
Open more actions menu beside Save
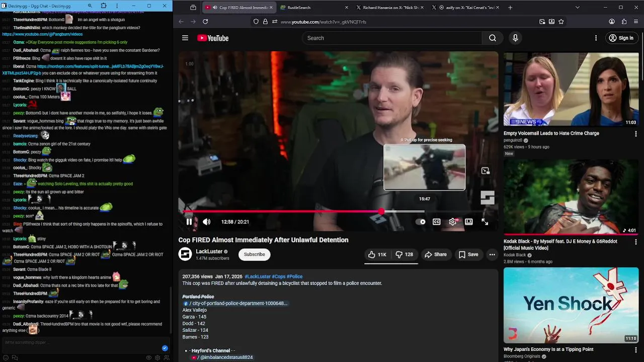pos(492,254)
